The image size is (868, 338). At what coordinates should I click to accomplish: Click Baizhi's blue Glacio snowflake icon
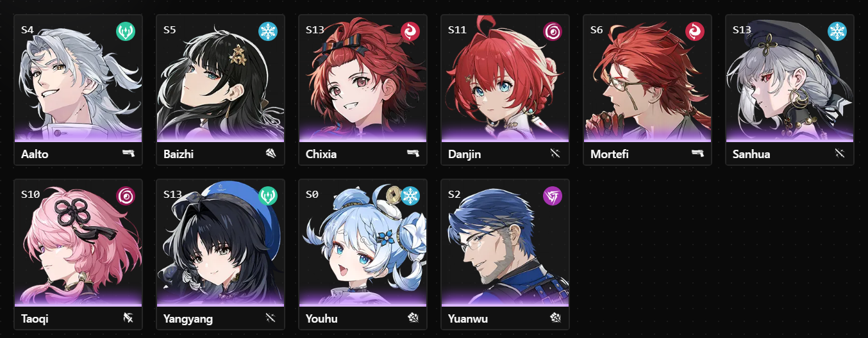(x=268, y=31)
